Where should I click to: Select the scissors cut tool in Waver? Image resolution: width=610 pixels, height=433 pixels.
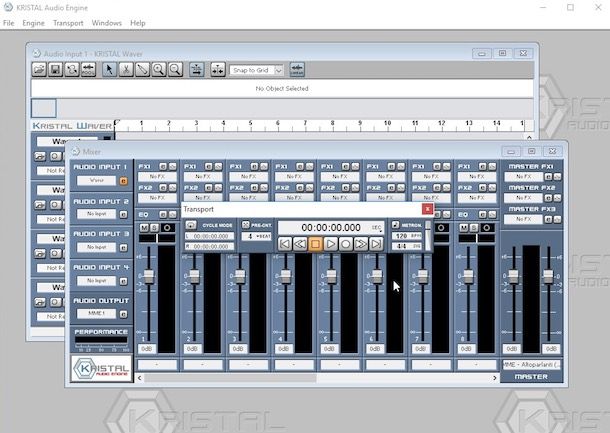point(126,70)
